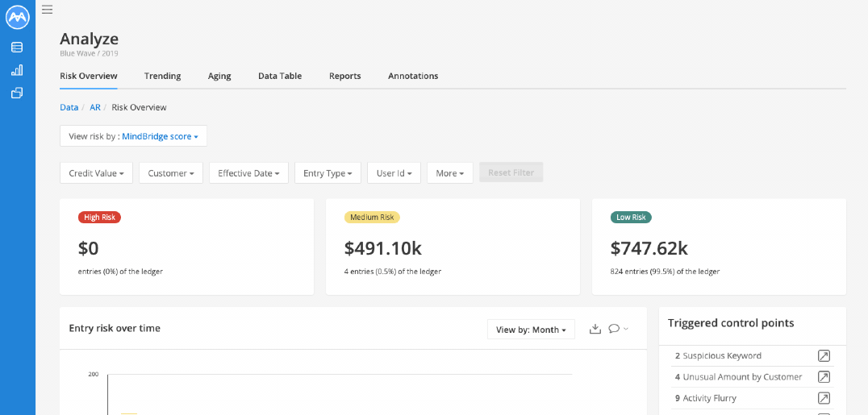This screenshot has height=415, width=868.
Task: Expand the comment icon chevron
Action: (x=626, y=329)
